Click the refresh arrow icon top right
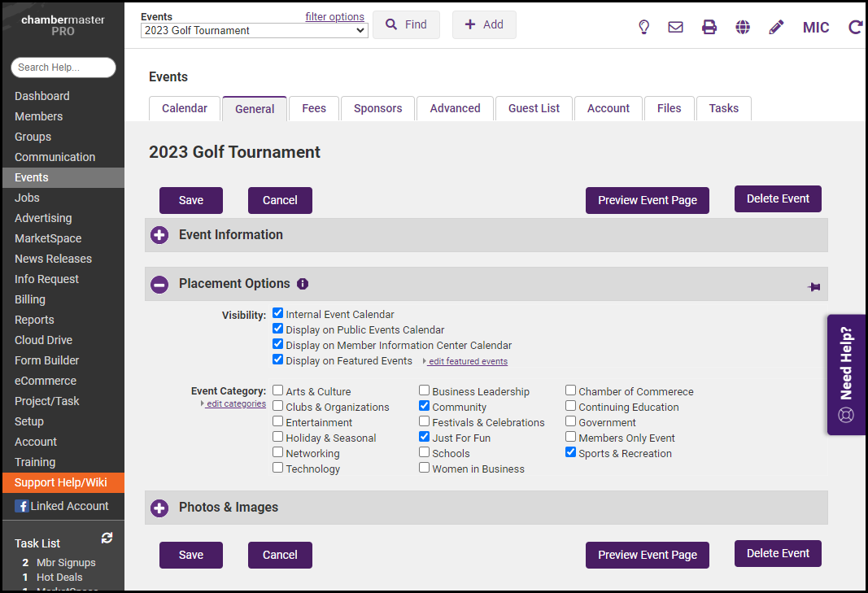The width and height of the screenshot is (868, 593). click(856, 27)
